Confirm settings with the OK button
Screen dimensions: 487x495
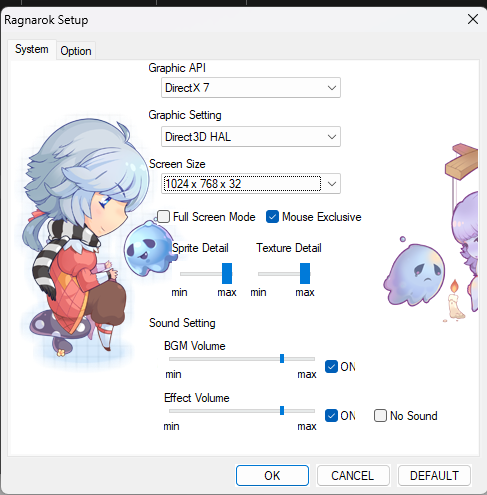(272, 475)
